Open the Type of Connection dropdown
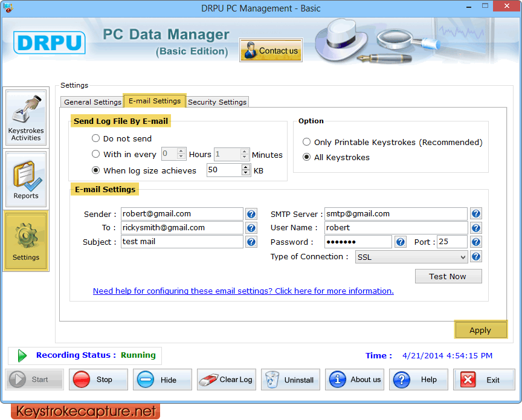 pyautogui.click(x=411, y=257)
